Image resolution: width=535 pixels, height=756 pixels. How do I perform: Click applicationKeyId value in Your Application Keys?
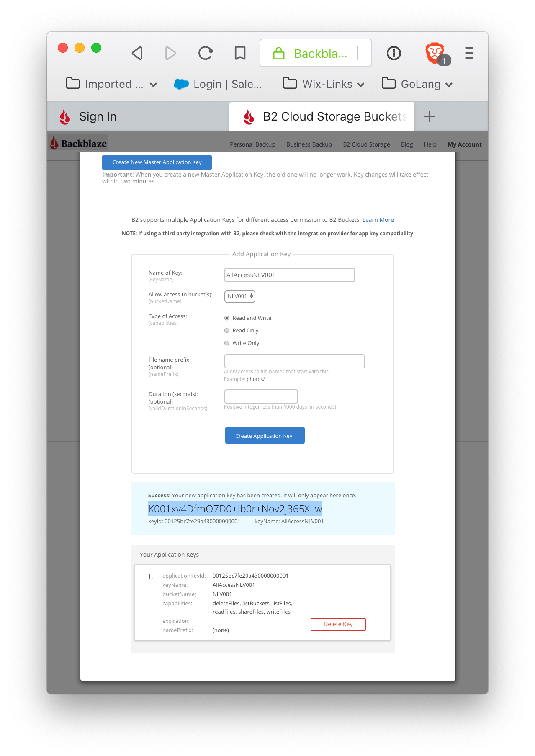coord(250,576)
